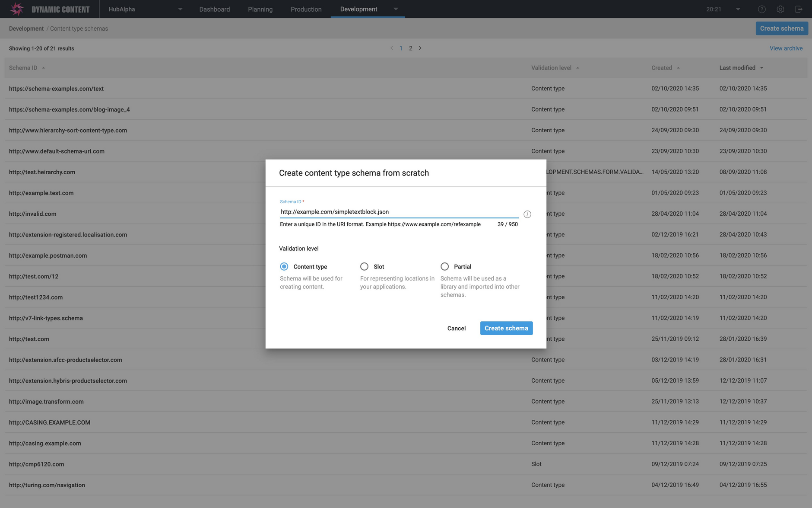812x508 pixels.
Task: Click the Created column sort arrow
Action: [x=678, y=68]
